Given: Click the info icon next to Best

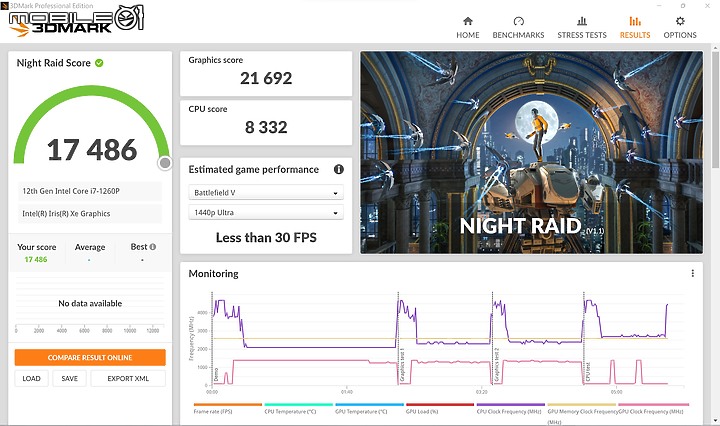Looking at the screenshot, I should (x=153, y=247).
